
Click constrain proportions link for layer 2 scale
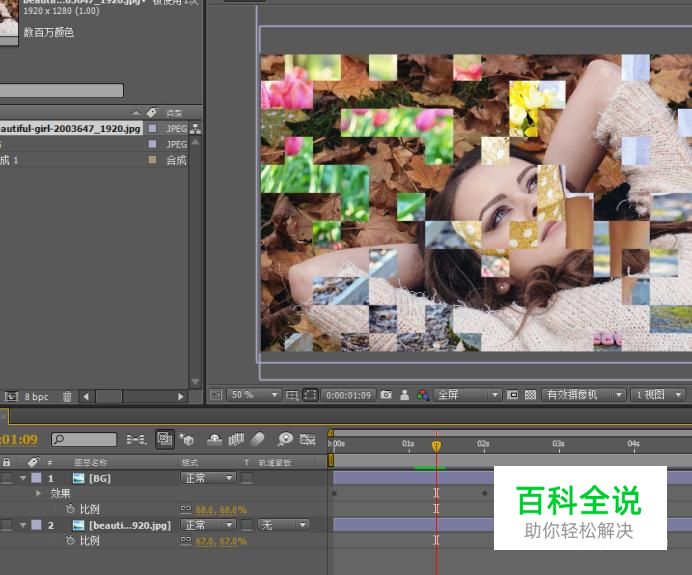tap(186, 541)
